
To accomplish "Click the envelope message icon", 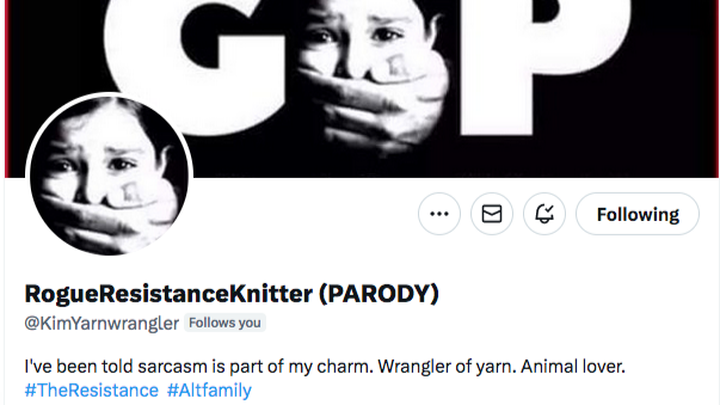I will pos(492,214).
